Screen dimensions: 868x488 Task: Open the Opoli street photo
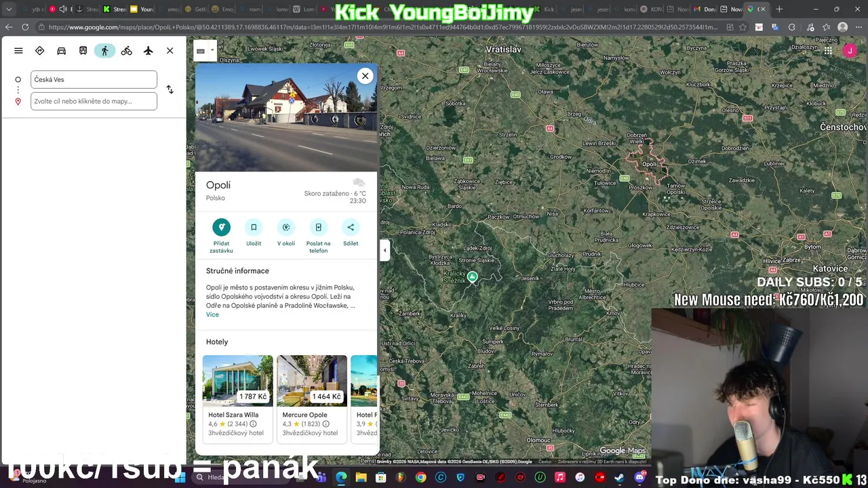285,117
